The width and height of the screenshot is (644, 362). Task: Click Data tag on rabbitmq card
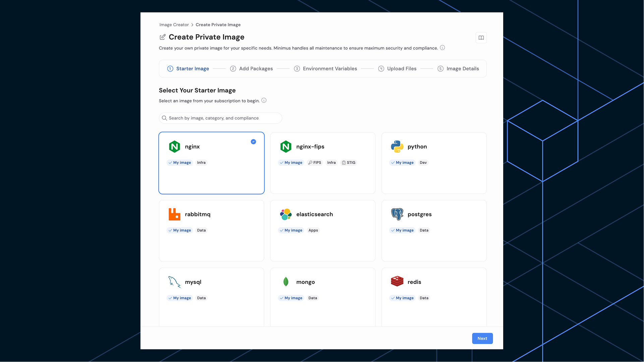tap(201, 230)
